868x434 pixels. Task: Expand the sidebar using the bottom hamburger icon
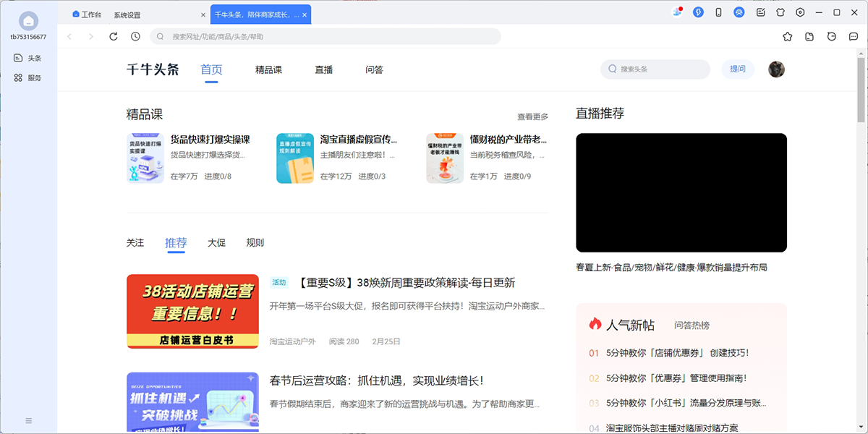point(29,420)
